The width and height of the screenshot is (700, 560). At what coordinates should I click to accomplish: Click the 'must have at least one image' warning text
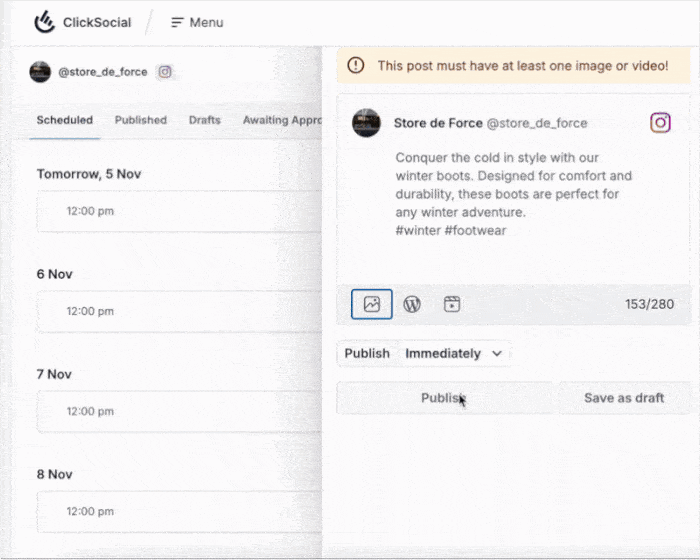[523, 66]
